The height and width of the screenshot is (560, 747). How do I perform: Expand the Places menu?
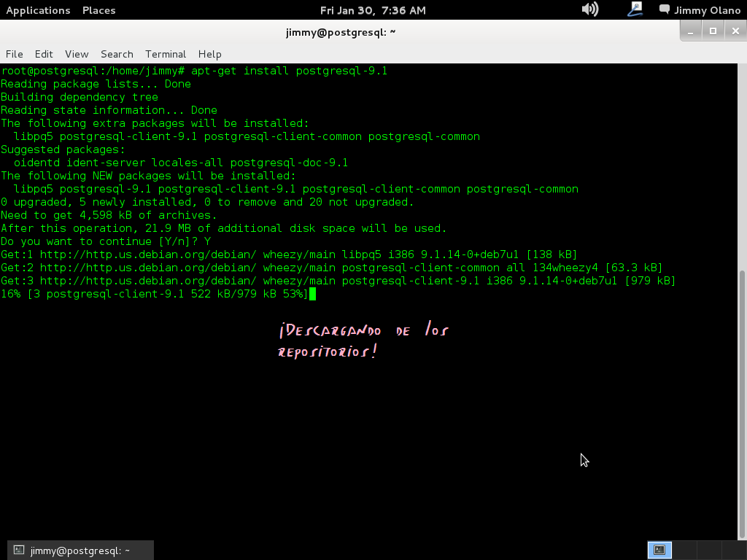98,10
